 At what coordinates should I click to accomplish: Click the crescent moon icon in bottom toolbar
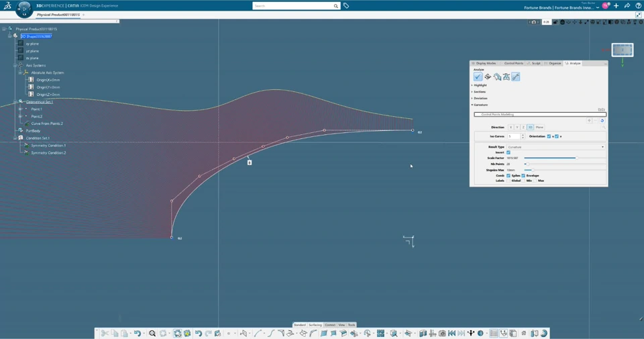(x=544, y=333)
